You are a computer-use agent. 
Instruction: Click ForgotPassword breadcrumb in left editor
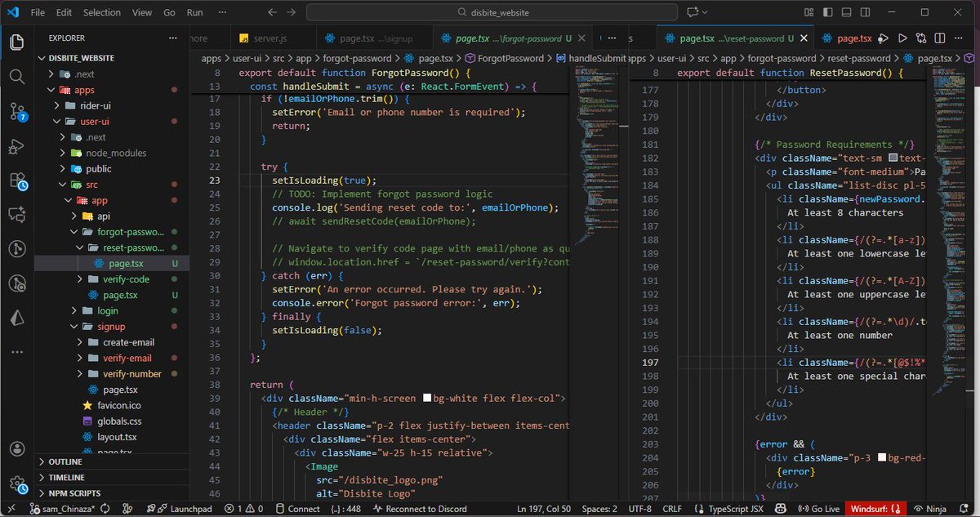(504, 58)
